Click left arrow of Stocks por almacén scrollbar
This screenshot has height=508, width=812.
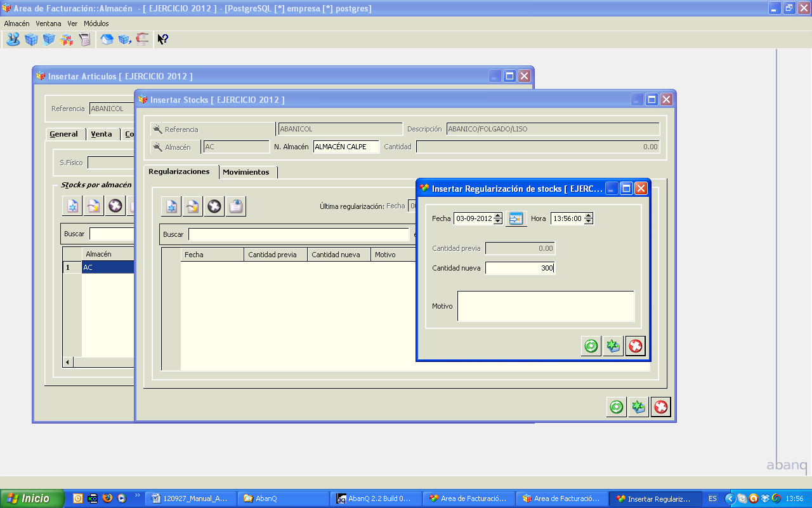click(x=68, y=362)
